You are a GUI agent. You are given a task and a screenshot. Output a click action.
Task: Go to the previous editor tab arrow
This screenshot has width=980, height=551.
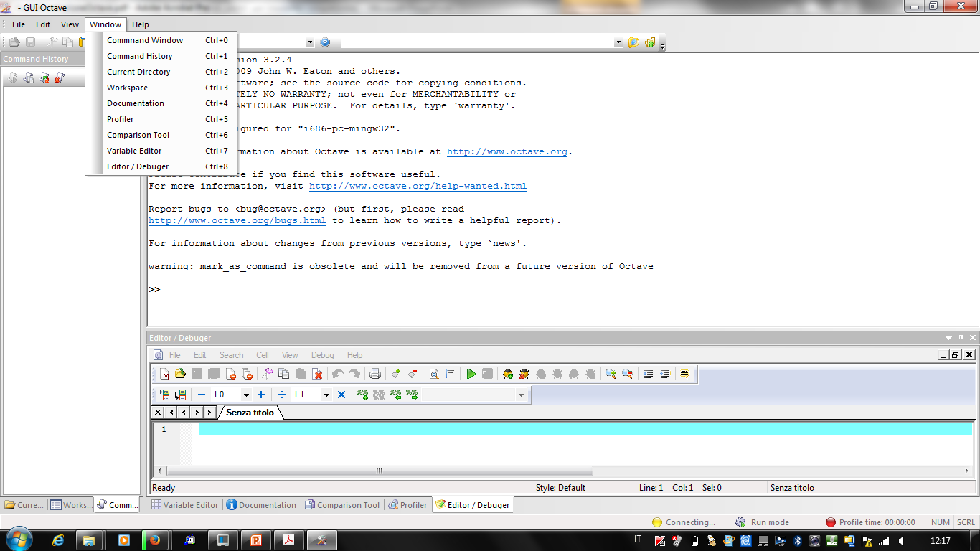point(184,413)
